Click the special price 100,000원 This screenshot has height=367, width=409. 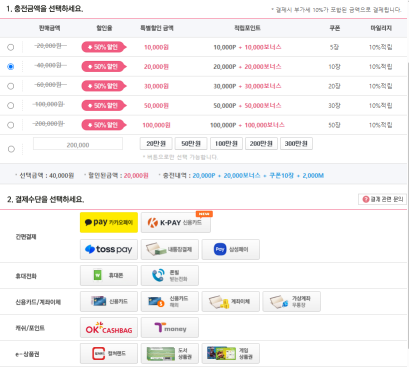(x=156, y=125)
